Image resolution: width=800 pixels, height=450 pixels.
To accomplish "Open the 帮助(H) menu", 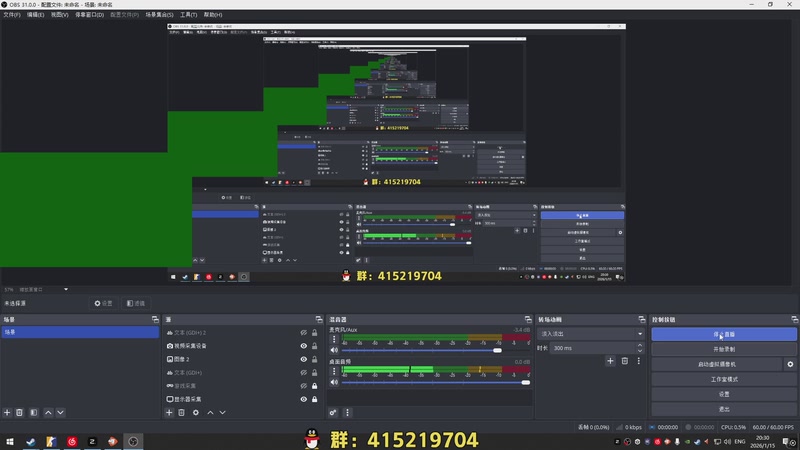I will click(213, 15).
